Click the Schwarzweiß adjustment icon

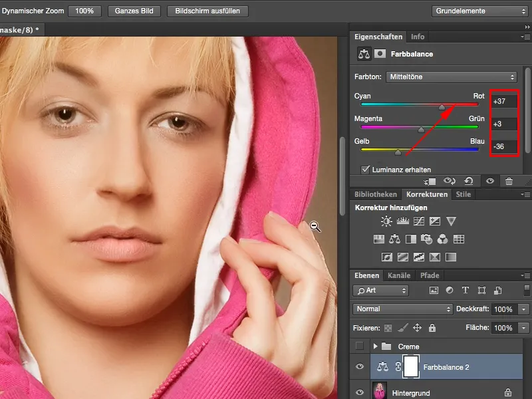click(411, 238)
